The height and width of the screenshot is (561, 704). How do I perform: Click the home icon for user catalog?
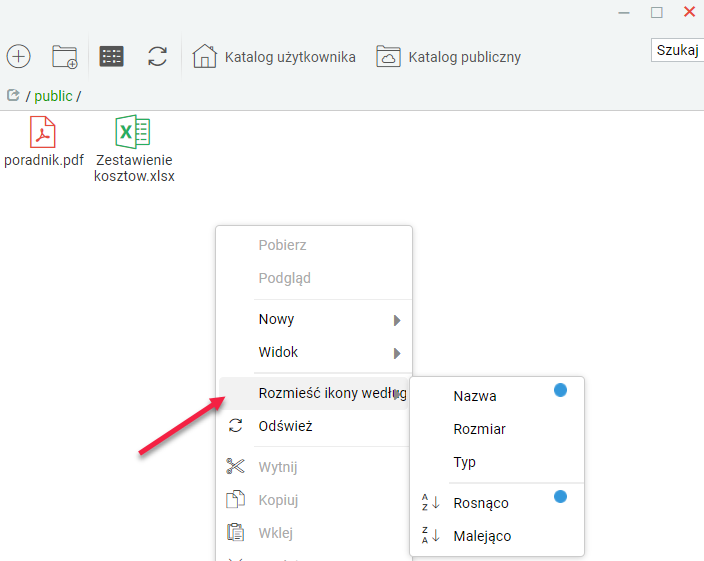point(205,56)
